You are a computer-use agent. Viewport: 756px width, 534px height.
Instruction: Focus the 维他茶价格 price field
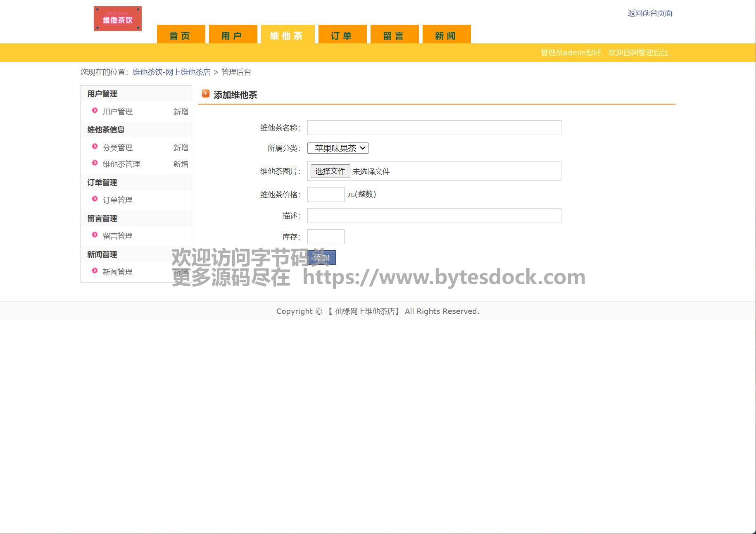[326, 195]
